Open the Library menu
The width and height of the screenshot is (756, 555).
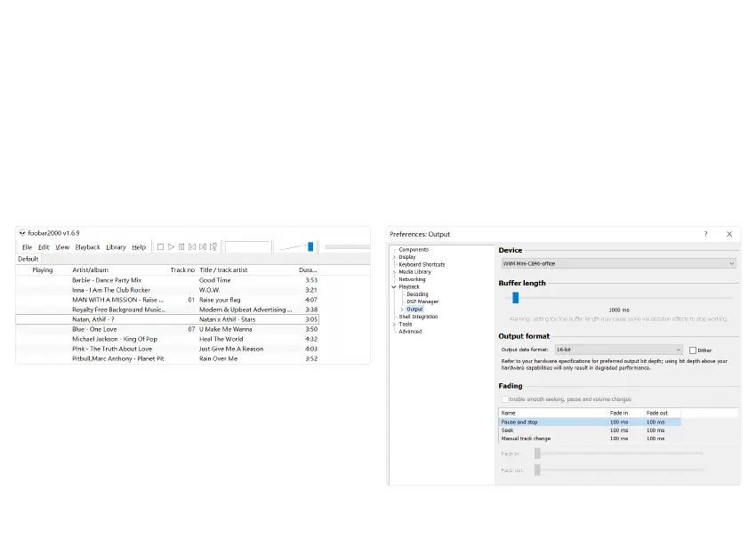(x=116, y=247)
